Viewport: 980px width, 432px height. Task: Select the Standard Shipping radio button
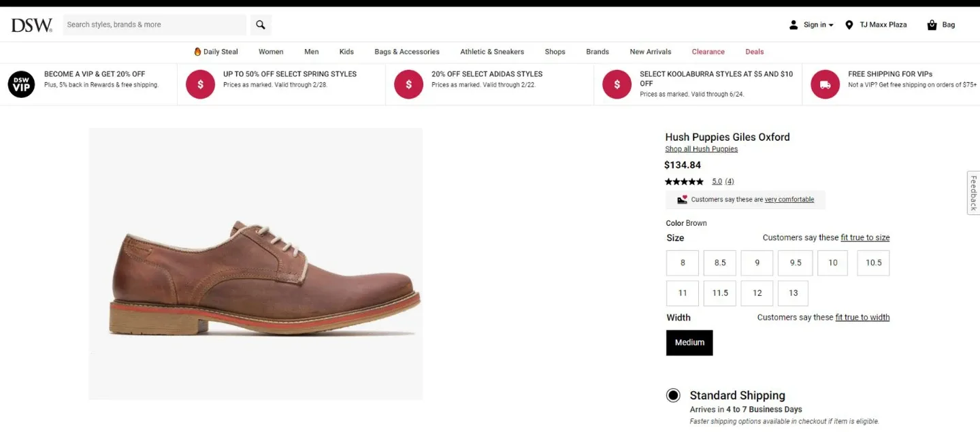(x=673, y=395)
